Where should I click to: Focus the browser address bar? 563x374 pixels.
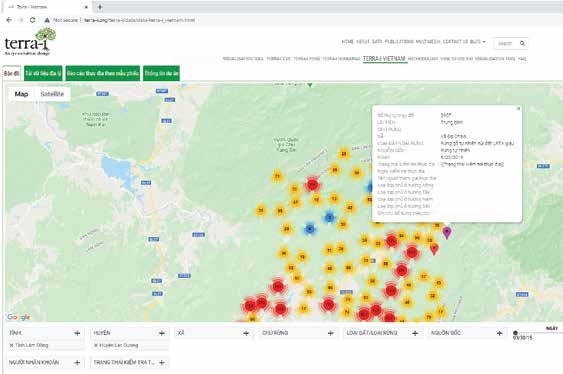(139, 20)
